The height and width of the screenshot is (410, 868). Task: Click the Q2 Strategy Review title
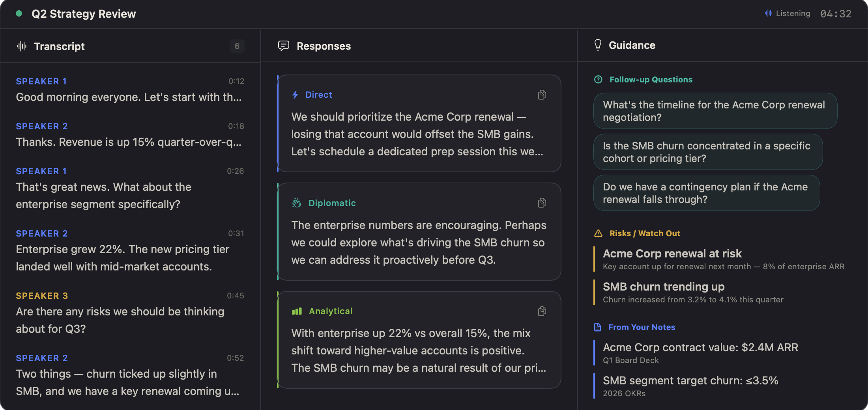84,14
